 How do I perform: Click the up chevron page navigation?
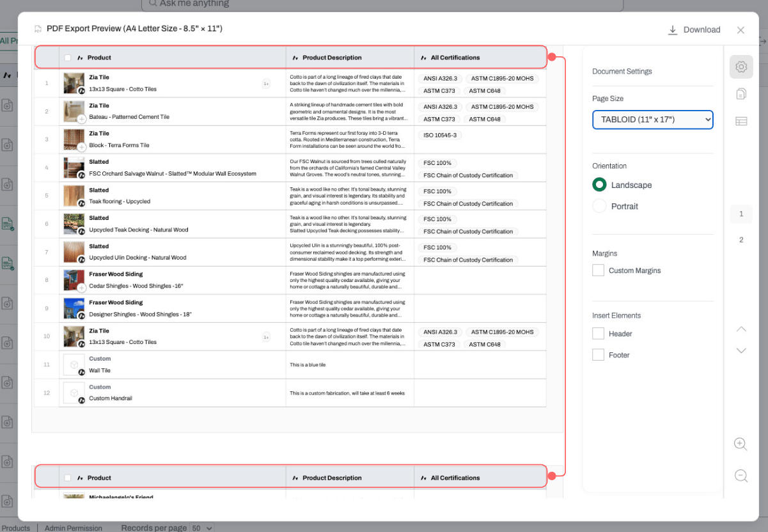pyautogui.click(x=741, y=329)
